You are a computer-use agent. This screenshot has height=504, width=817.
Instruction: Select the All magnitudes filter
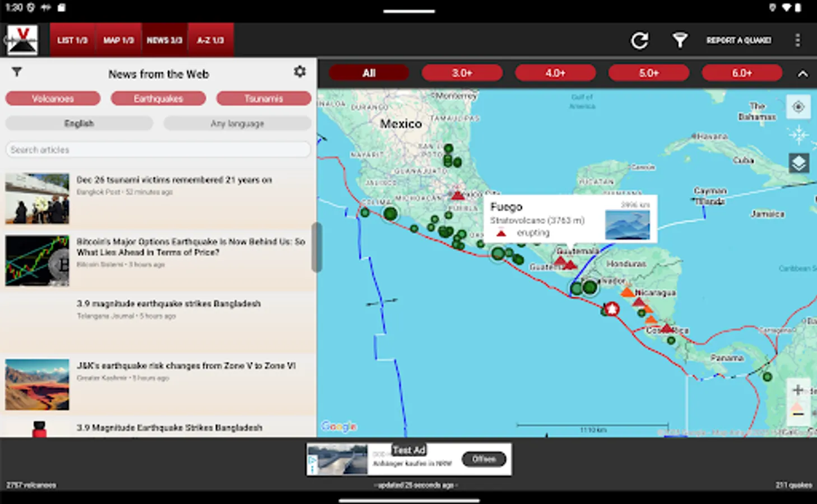click(x=369, y=72)
